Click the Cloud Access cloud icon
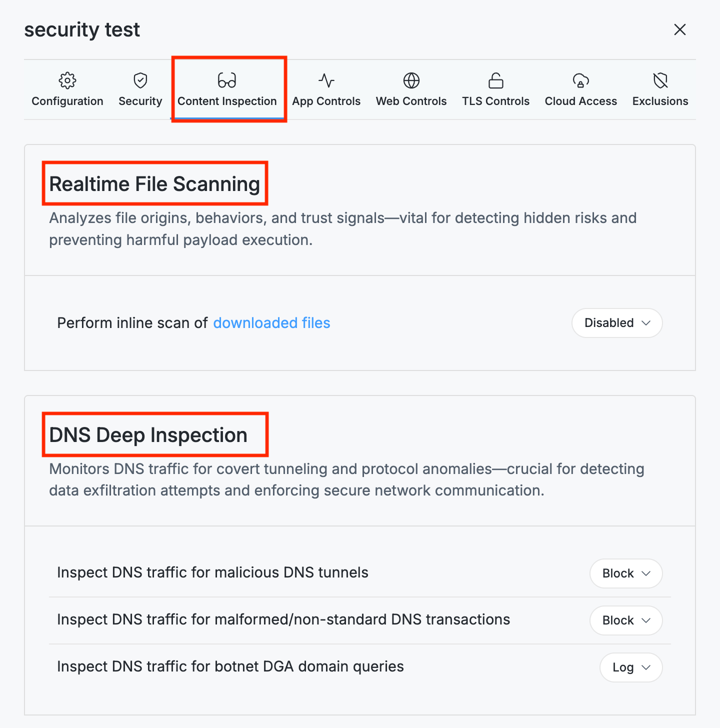 click(x=581, y=80)
